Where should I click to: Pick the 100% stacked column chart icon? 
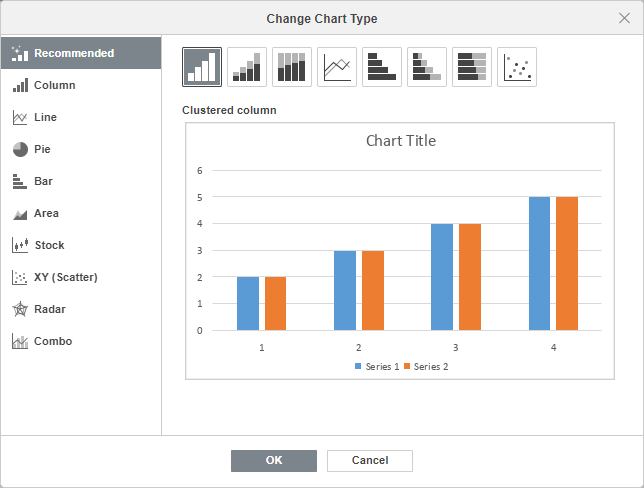pyautogui.click(x=292, y=67)
